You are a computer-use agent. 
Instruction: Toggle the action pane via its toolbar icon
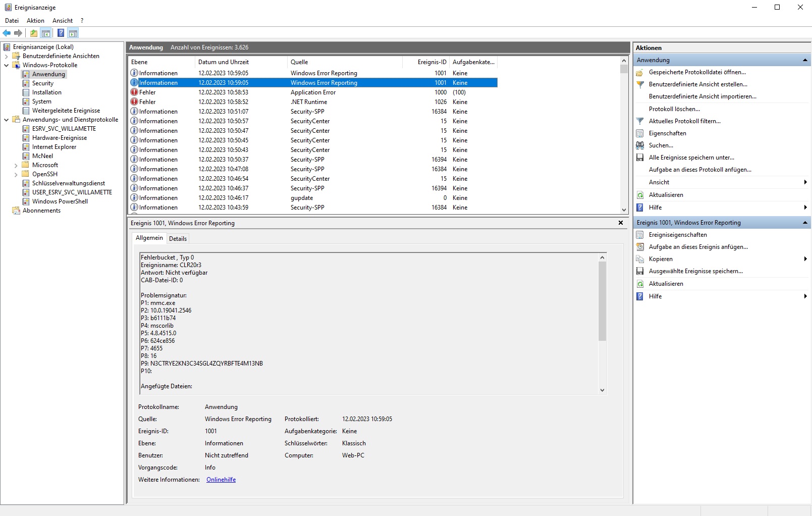click(73, 33)
